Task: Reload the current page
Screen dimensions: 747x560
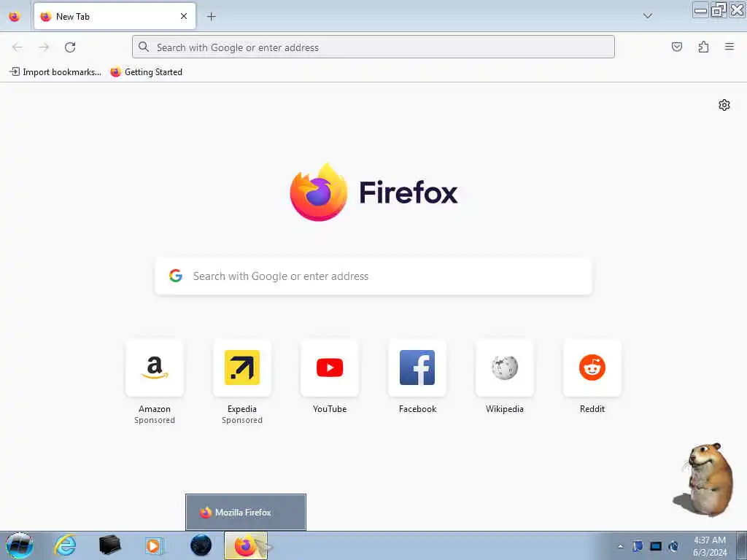Action: coord(70,47)
